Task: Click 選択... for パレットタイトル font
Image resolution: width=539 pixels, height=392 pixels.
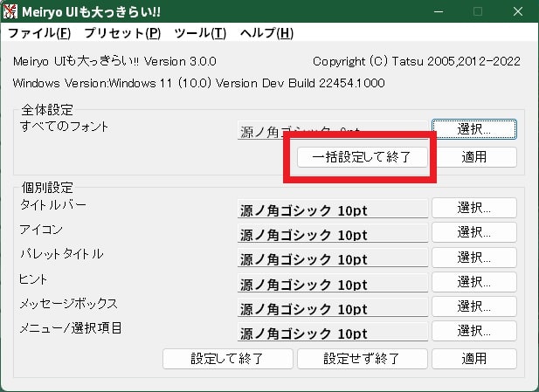Action: coord(474,257)
